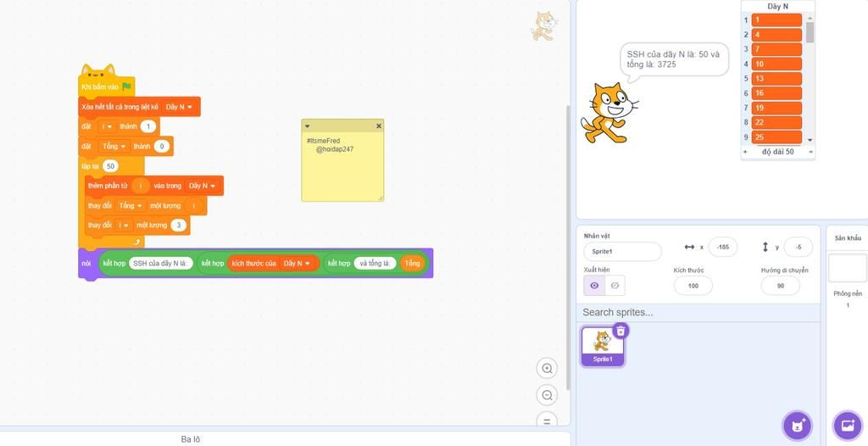Show the sprite with eye button

tap(594, 286)
